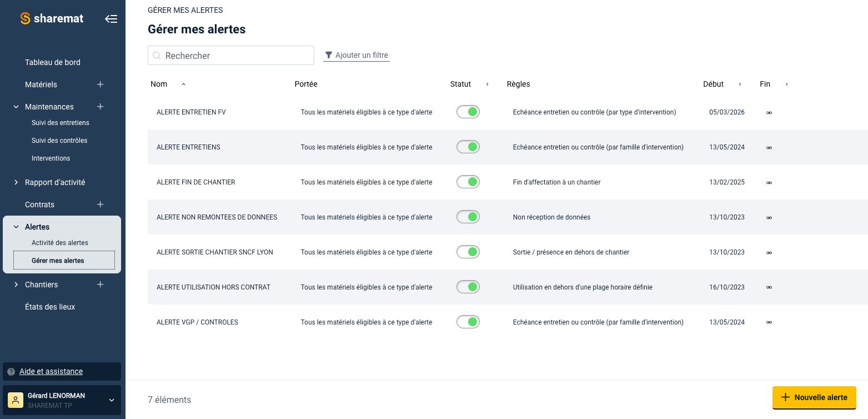Collapse the Maintenances section in the sidebar
The height and width of the screenshot is (419, 868).
click(15, 106)
